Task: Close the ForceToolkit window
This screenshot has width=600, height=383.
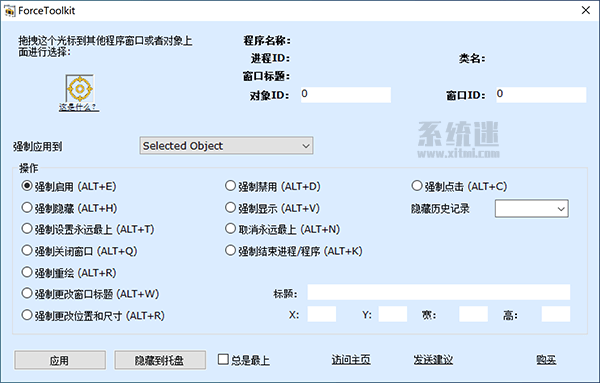Action: [x=585, y=10]
